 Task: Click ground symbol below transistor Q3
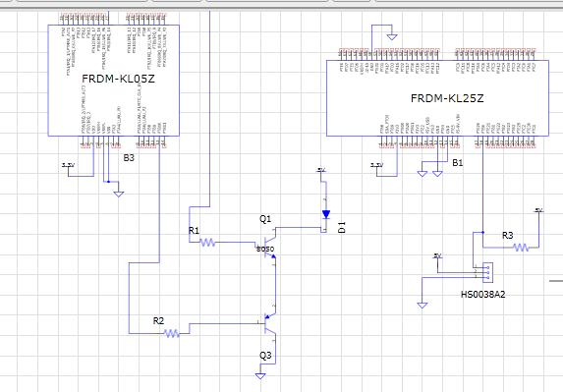coord(260,376)
